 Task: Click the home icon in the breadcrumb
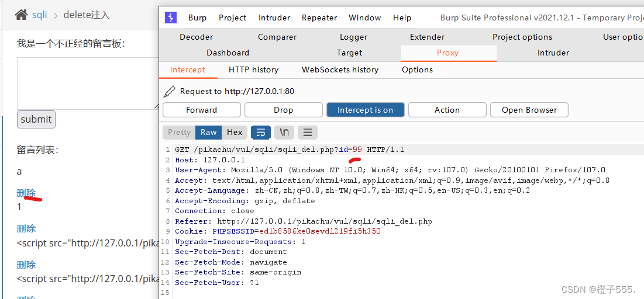pos(22,15)
